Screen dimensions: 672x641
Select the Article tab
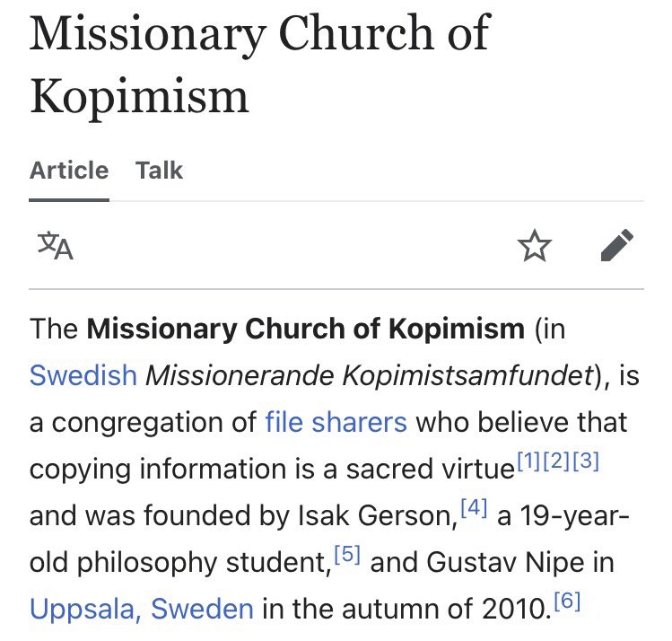point(69,171)
